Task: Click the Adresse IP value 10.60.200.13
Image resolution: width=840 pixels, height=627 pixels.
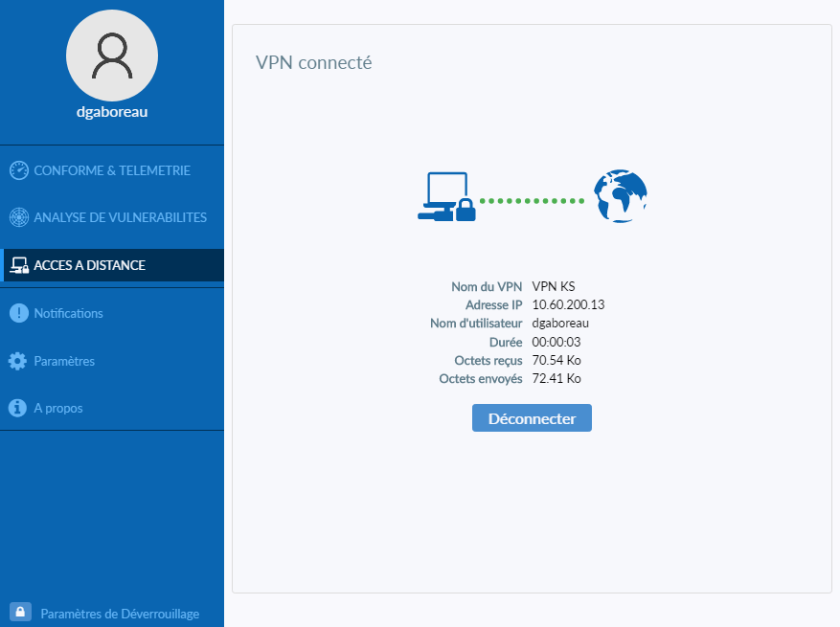Action: tap(568, 304)
